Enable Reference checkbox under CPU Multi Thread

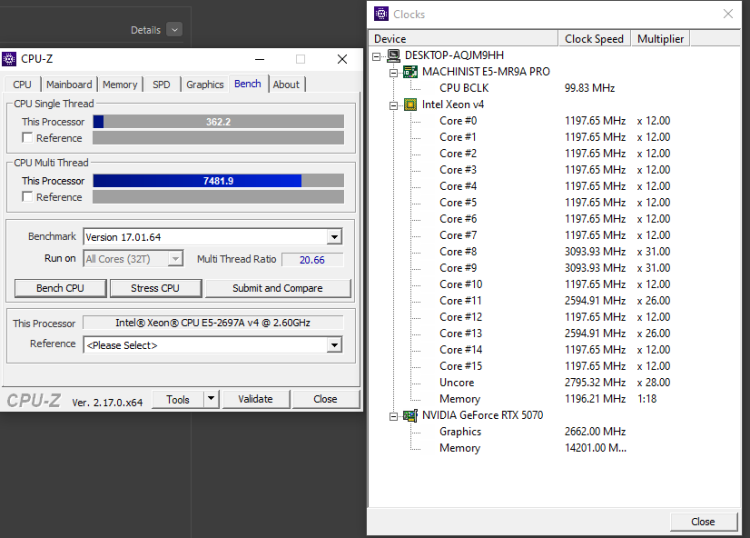27,197
